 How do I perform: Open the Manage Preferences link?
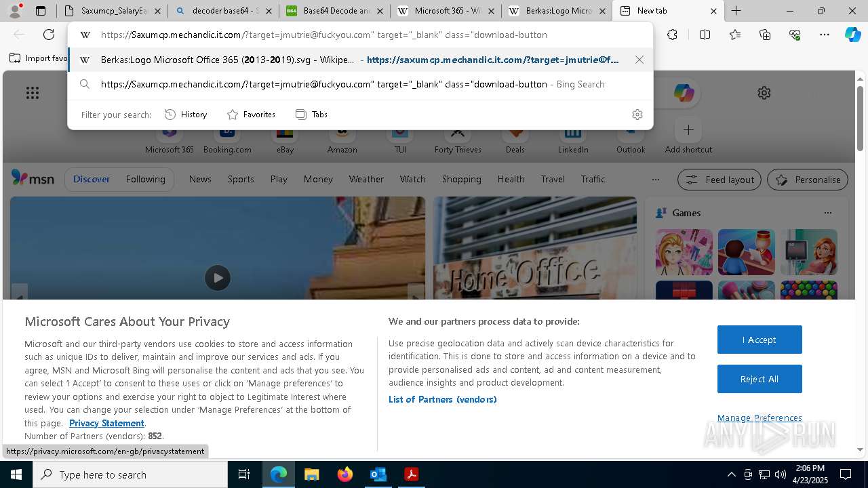759,418
